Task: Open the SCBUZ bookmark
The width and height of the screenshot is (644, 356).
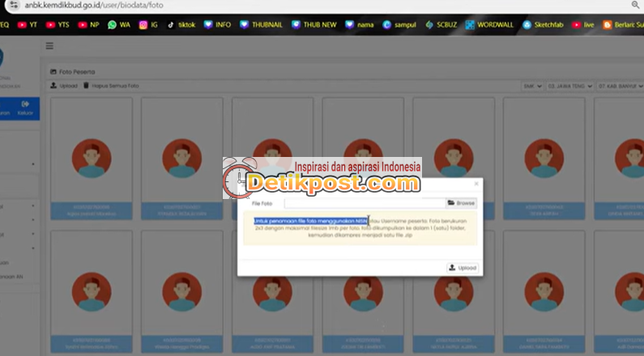Action: tap(441, 25)
